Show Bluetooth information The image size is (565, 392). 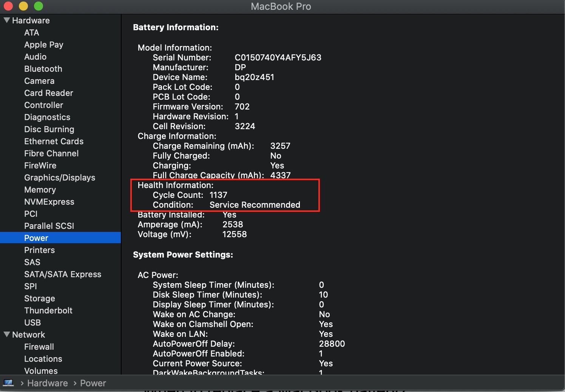click(43, 69)
